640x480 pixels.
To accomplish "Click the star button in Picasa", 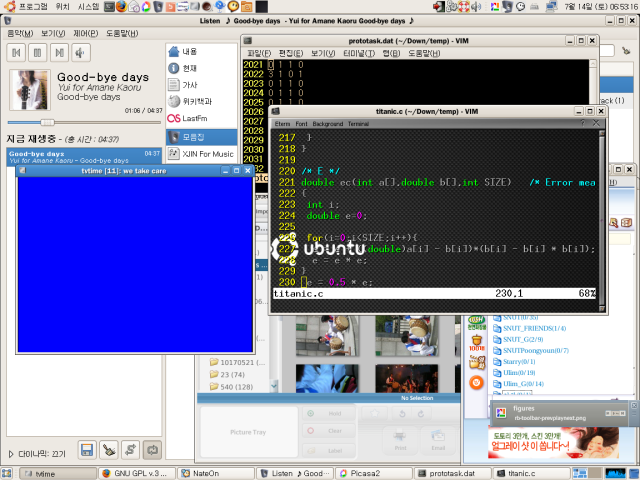I will (x=375, y=413).
